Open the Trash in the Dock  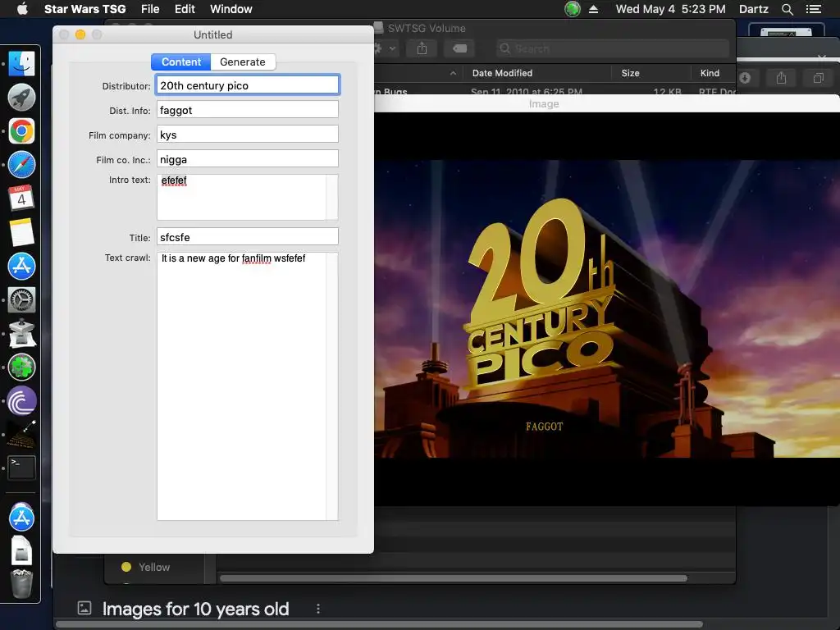click(21, 583)
